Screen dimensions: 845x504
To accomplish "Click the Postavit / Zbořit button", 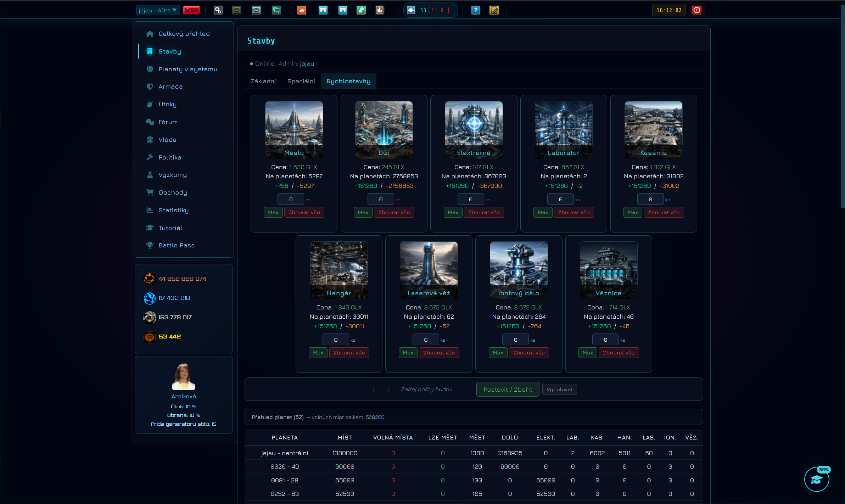I will (x=508, y=390).
